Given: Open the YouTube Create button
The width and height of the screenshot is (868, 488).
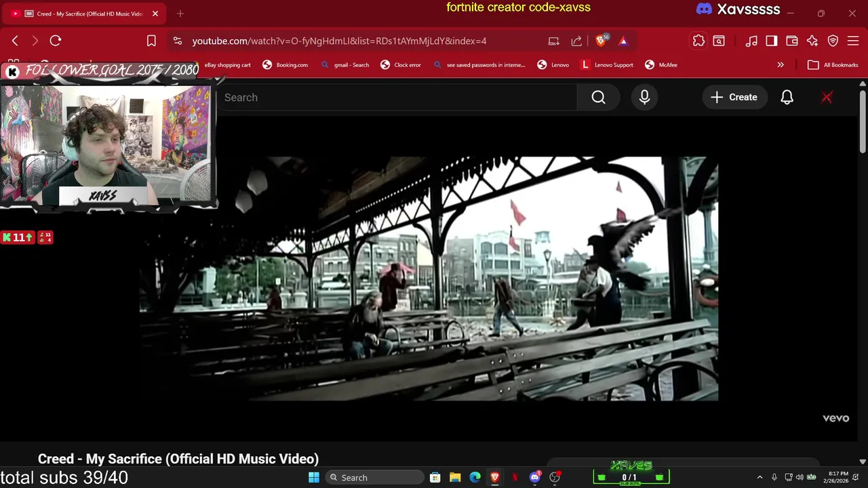Looking at the screenshot, I should [734, 98].
